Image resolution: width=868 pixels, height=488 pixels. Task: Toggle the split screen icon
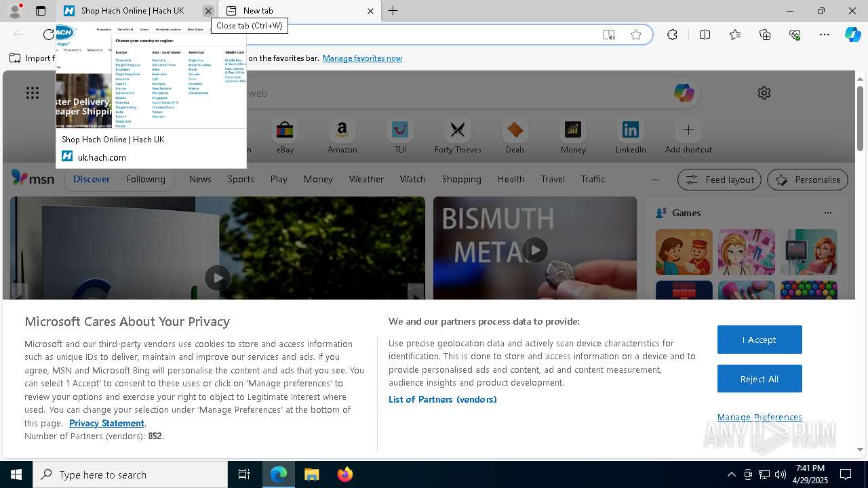(705, 35)
